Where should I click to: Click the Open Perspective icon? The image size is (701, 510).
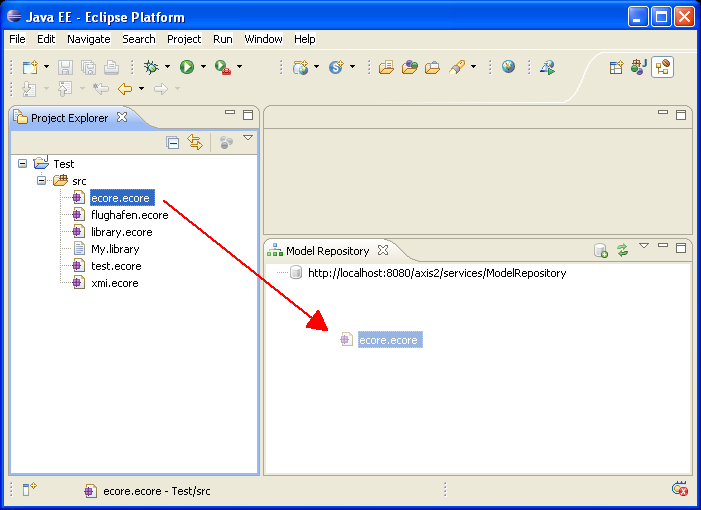[x=616, y=67]
